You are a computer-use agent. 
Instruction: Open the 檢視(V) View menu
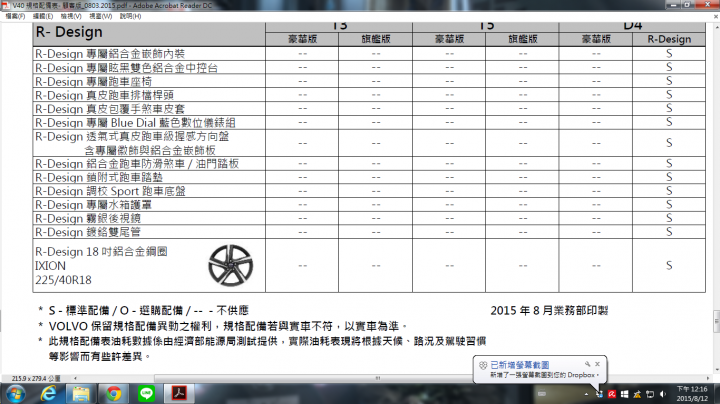71,16
